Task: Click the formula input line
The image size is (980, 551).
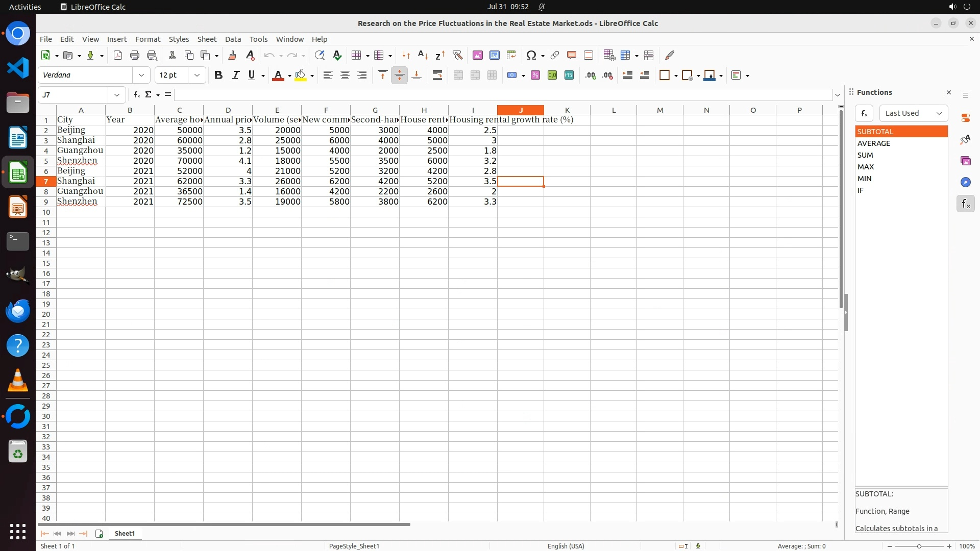Action: coord(503,95)
